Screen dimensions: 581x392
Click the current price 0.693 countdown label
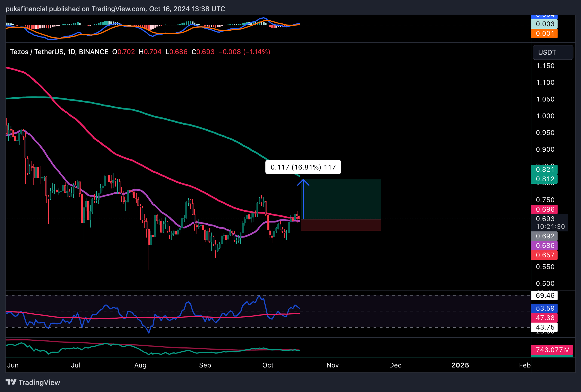click(x=549, y=223)
